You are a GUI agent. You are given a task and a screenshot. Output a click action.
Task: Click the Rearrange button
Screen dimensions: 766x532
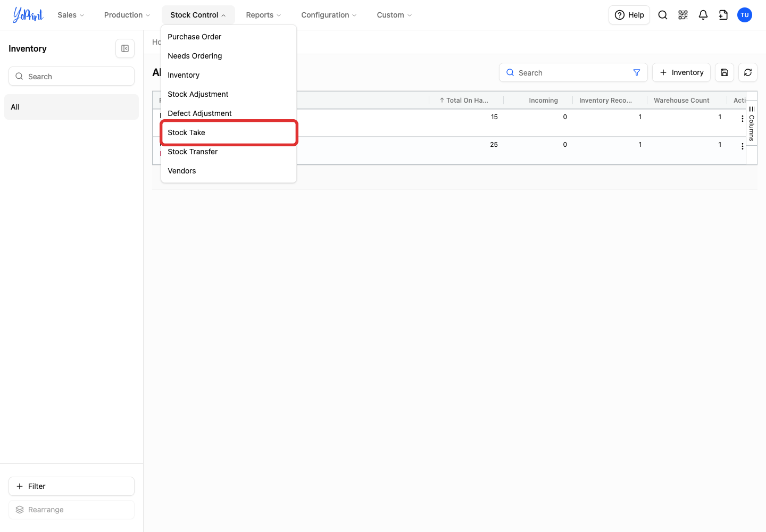(x=71, y=510)
